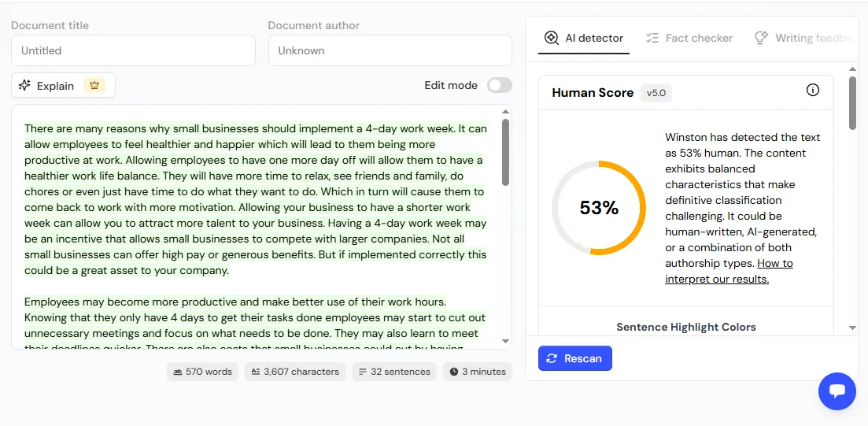Click sentence starting 'Employees may become more productive'
This screenshot has width=868, height=426.
[235, 302]
